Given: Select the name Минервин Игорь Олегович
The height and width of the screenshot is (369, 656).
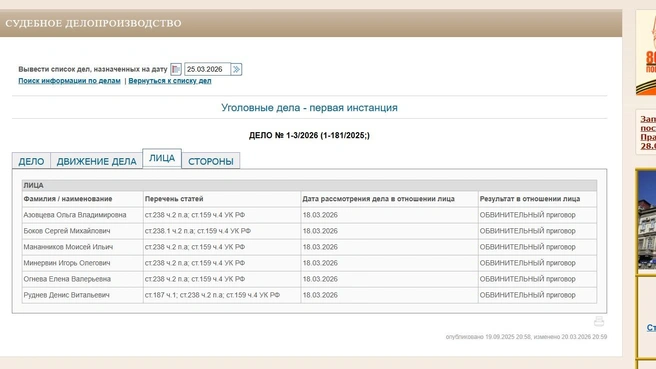Looking at the screenshot, I should [67, 263].
